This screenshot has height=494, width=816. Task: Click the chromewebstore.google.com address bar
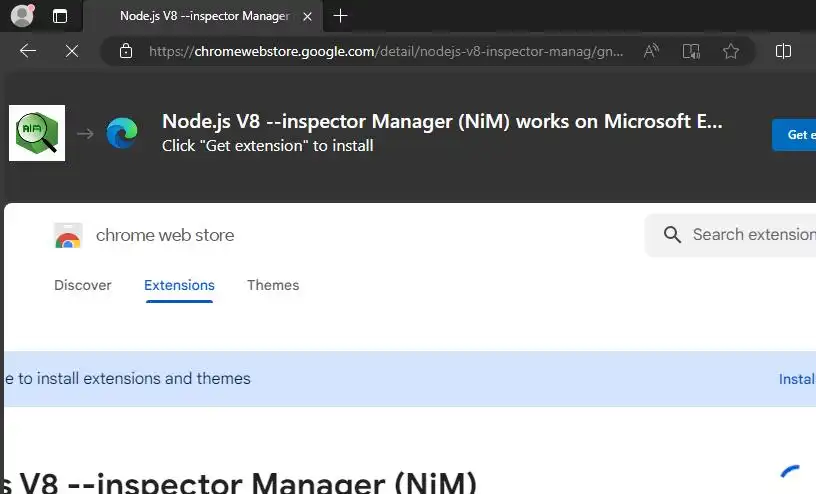point(385,51)
